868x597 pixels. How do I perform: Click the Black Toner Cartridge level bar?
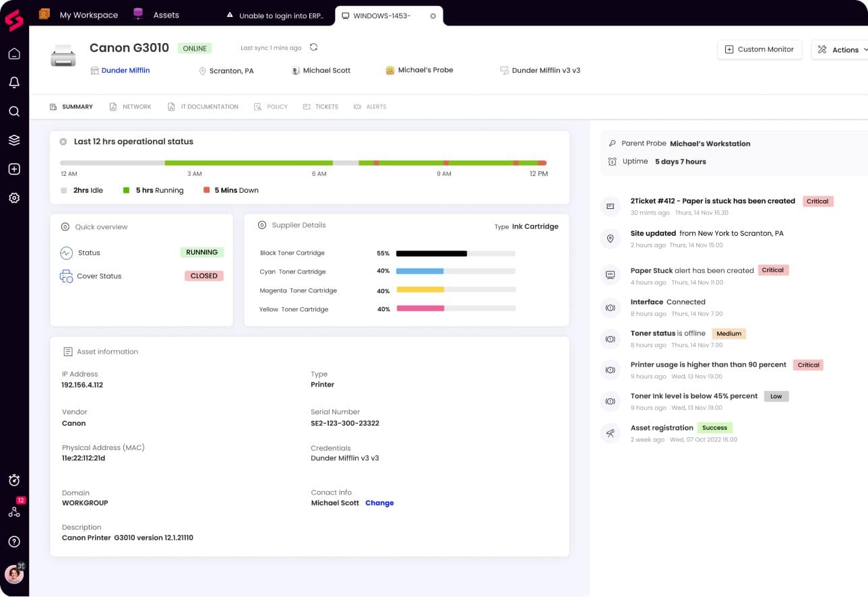click(x=456, y=253)
